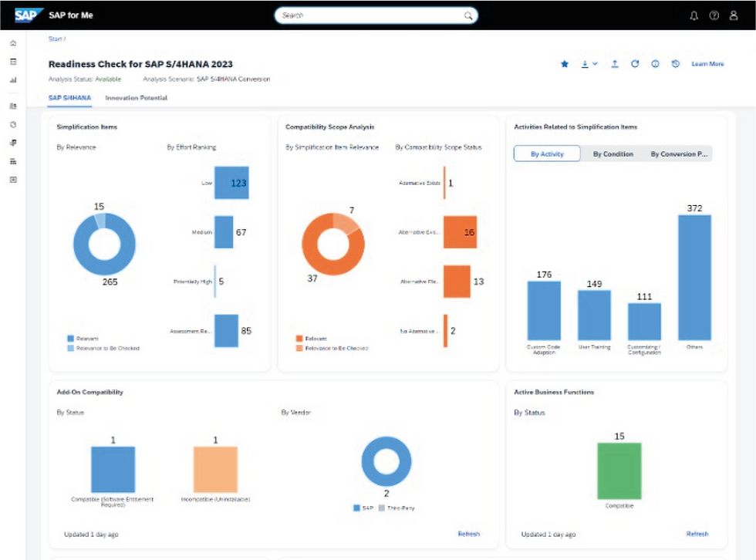Click the Compatibility Scope Analysis title
The height and width of the screenshot is (560, 756).
coord(330,127)
